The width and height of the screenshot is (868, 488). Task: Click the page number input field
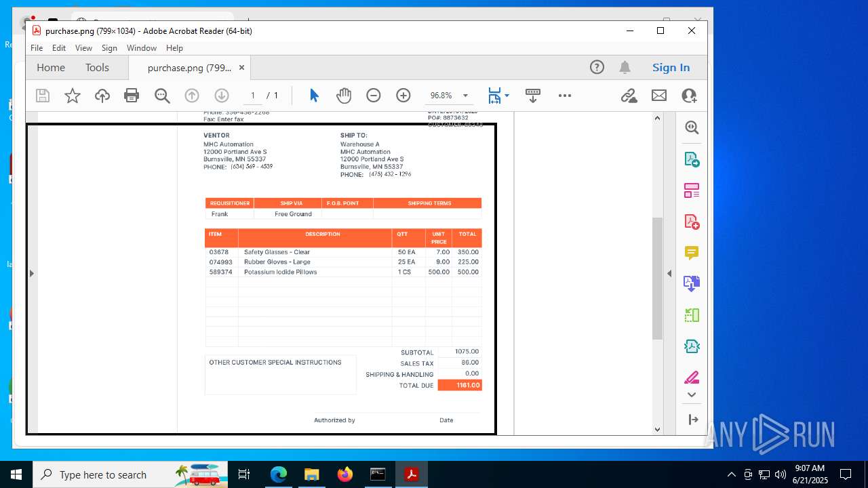point(253,96)
